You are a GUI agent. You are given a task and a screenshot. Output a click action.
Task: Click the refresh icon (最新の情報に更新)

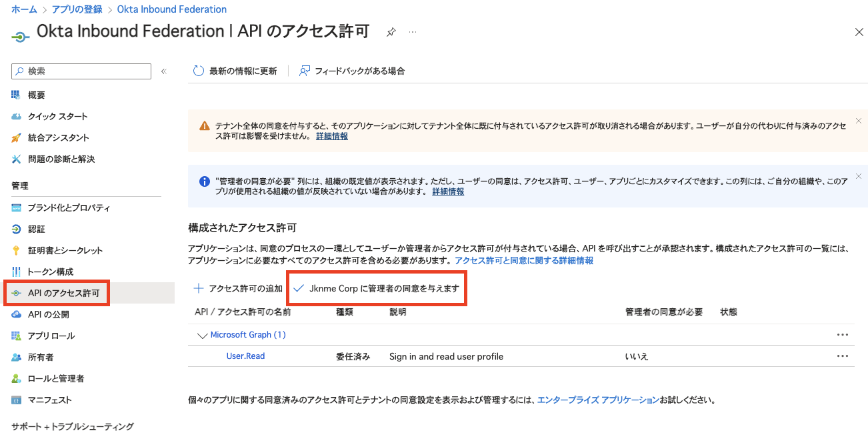coord(198,71)
